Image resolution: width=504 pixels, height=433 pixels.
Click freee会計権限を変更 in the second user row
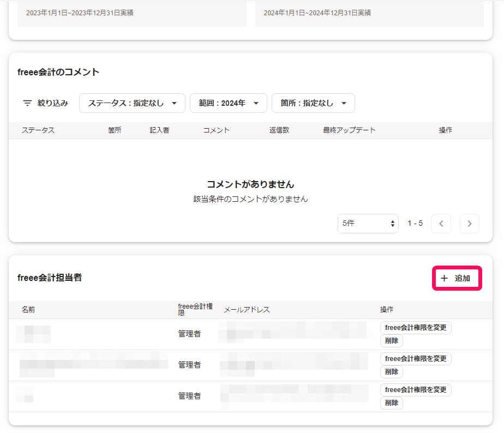click(416, 359)
